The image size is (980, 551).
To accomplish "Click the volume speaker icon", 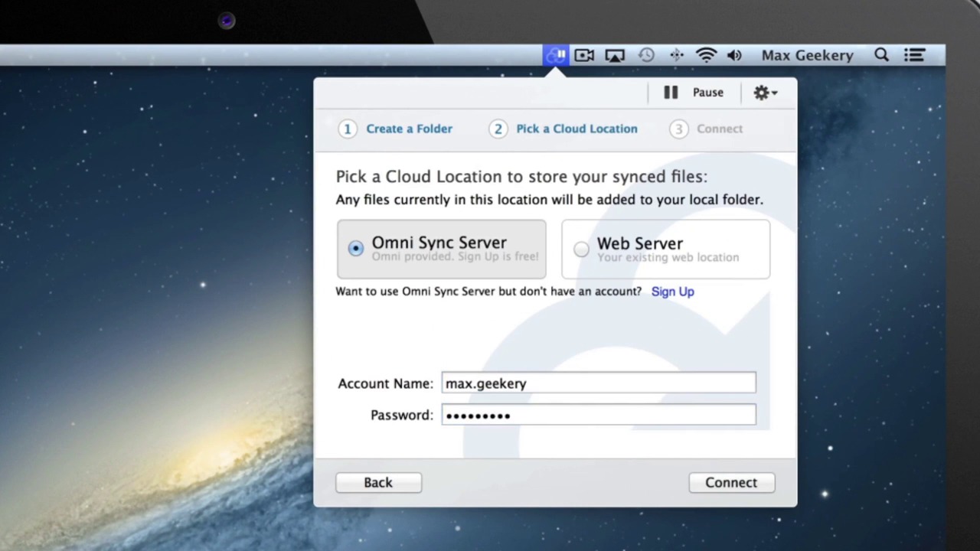I will pyautogui.click(x=734, y=55).
